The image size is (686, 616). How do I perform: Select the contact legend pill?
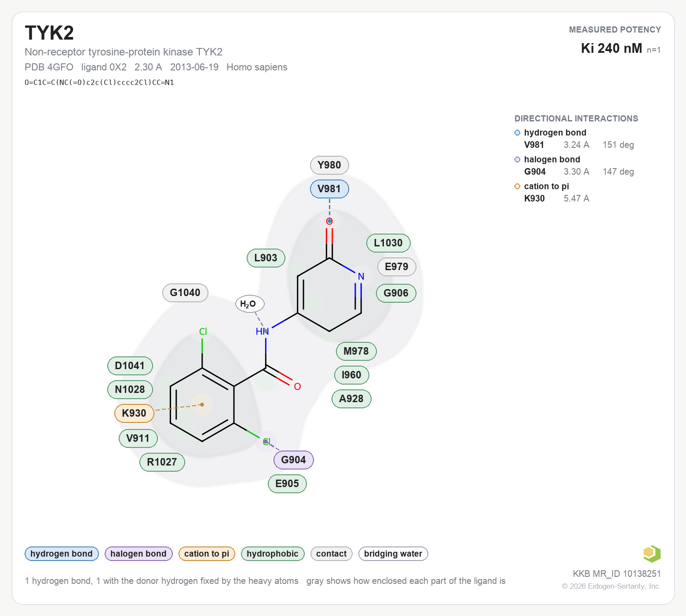[x=332, y=554]
